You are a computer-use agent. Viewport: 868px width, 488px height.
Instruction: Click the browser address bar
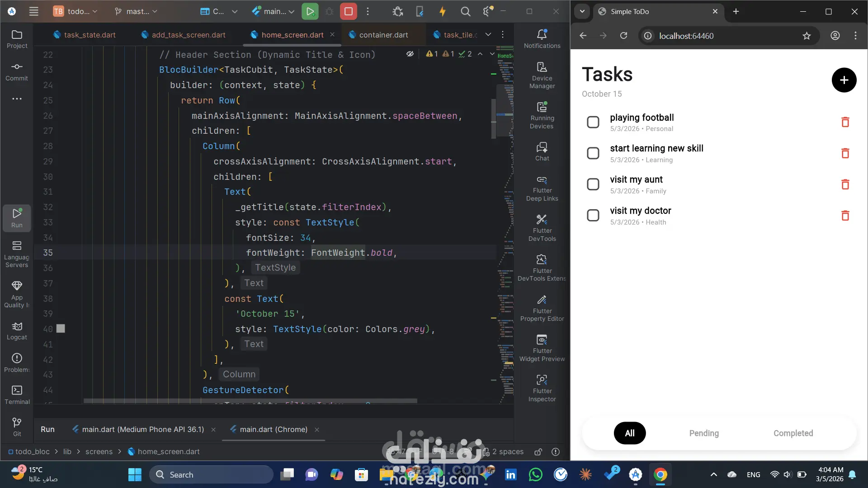723,36
